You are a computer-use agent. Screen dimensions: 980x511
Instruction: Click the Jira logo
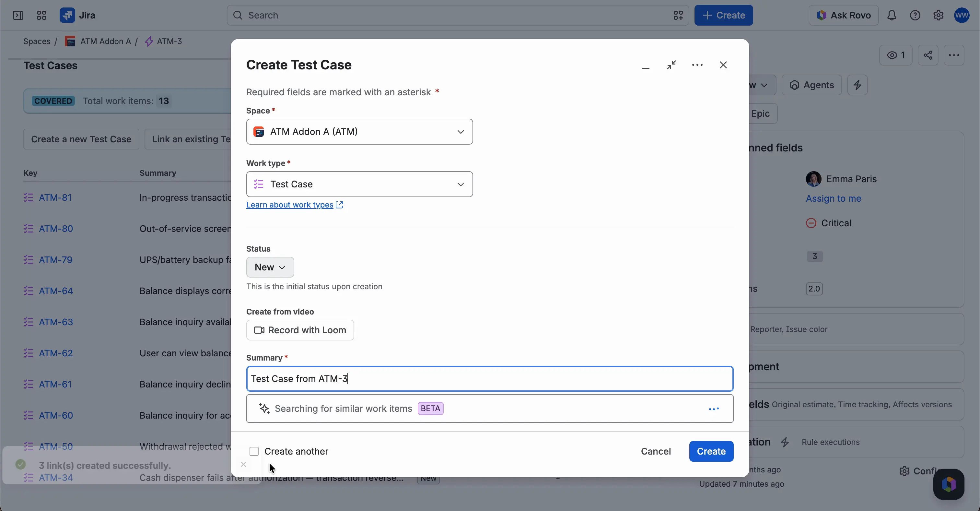pyautogui.click(x=77, y=15)
